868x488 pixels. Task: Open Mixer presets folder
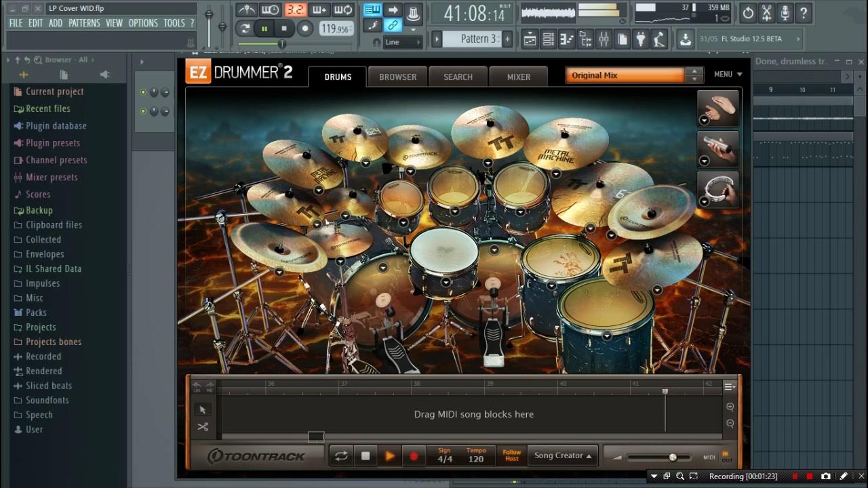[52, 177]
